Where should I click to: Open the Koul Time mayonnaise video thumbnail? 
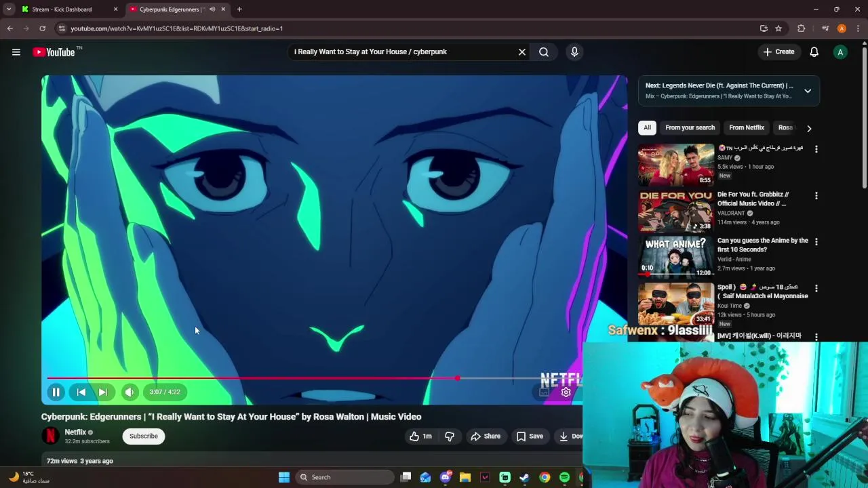click(676, 304)
